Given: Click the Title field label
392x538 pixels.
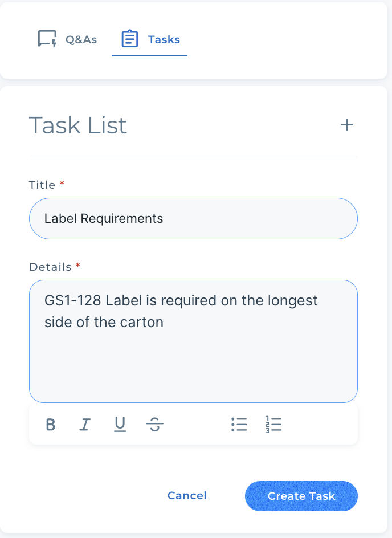Looking at the screenshot, I should [42, 185].
